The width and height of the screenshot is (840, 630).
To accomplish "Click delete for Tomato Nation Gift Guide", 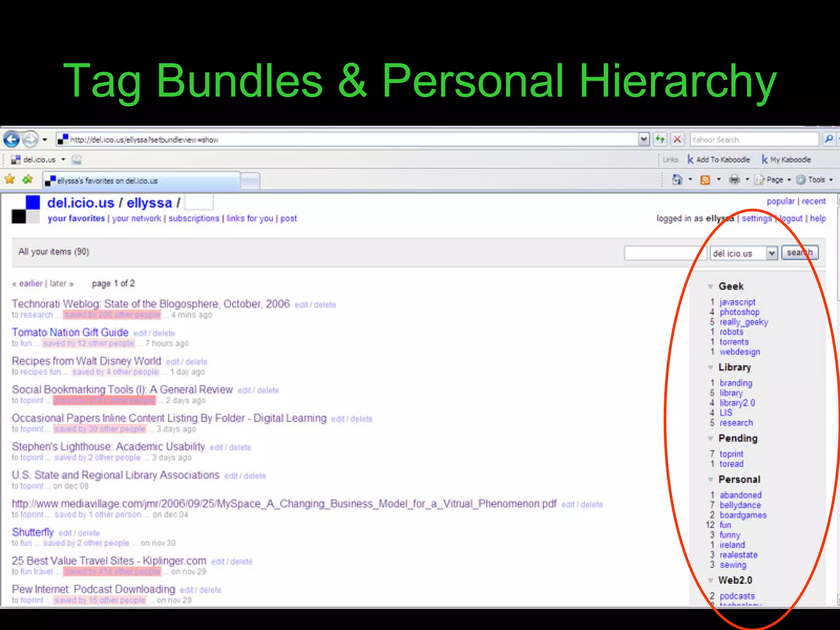I will click(x=164, y=333).
